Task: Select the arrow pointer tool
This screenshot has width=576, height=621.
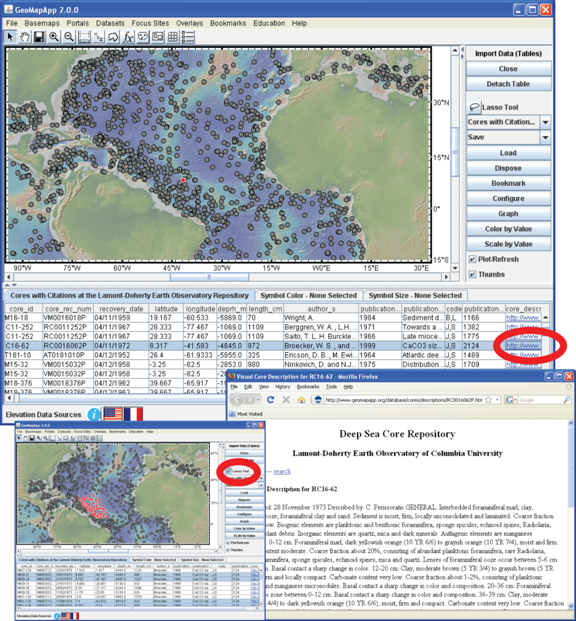Action: point(10,37)
